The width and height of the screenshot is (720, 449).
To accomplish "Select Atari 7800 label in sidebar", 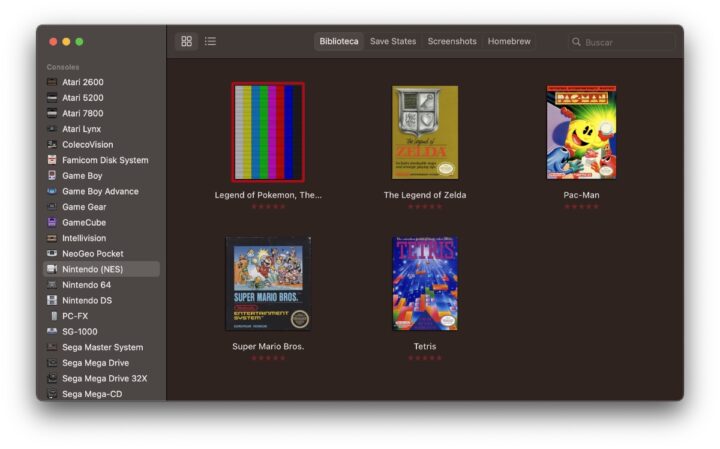I will 83,113.
